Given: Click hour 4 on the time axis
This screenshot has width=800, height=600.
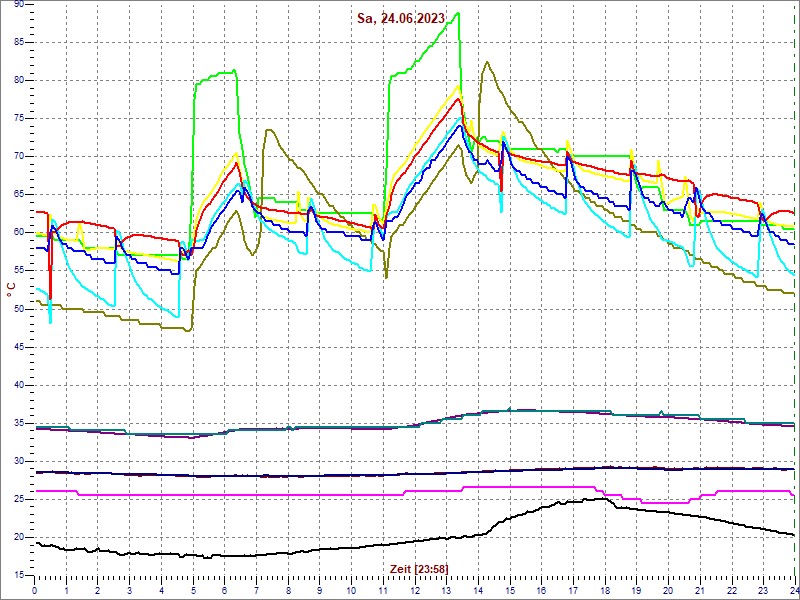Looking at the screenshot, I should click(161, 589).
